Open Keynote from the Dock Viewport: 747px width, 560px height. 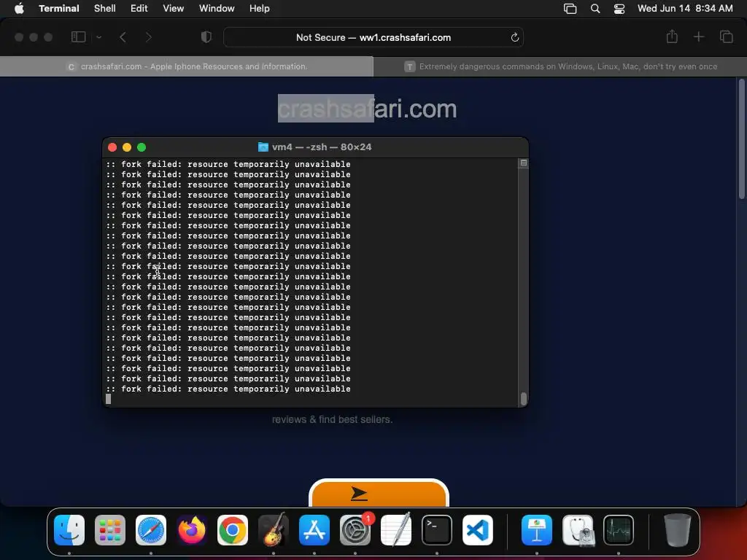537,530
